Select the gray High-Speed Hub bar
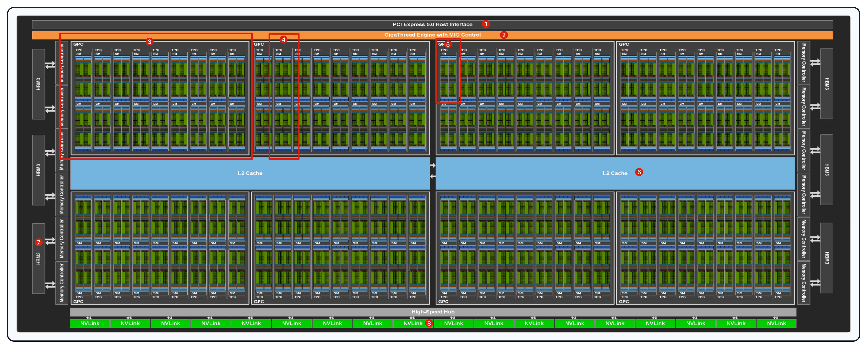The height and width of the screenshot is (348, 868). click(433, 312)
